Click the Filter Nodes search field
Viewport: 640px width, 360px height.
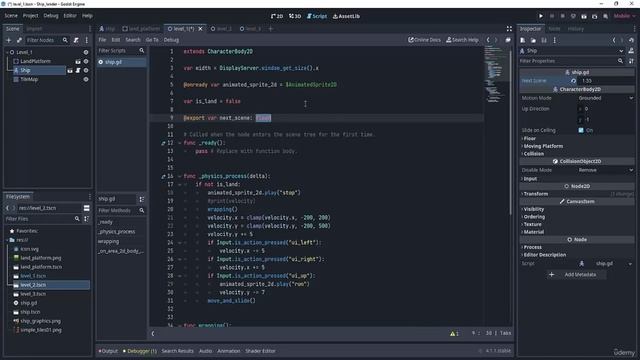[x=47, y=40]
